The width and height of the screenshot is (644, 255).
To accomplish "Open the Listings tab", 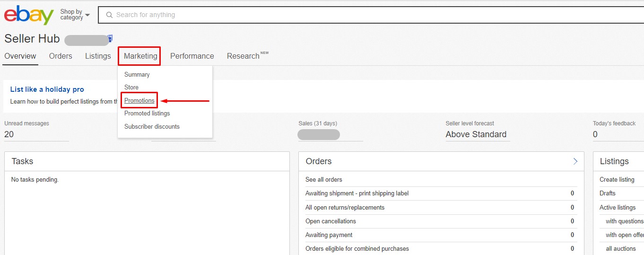I will [98, 56].
